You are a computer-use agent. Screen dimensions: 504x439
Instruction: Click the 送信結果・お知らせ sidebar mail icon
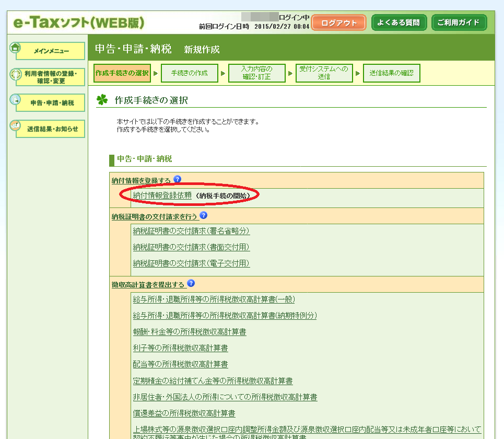click(x=15, y=126)
